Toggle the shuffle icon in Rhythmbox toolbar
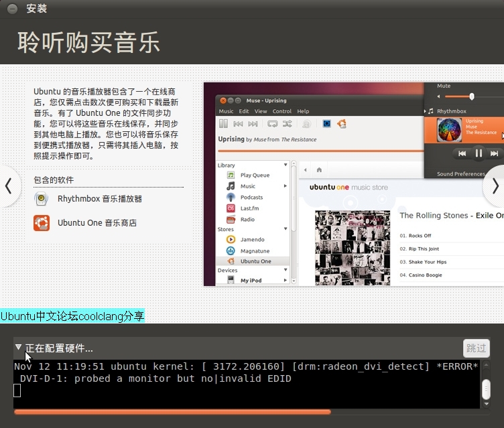This screenshot has width=504, height=428. (287, 124)
